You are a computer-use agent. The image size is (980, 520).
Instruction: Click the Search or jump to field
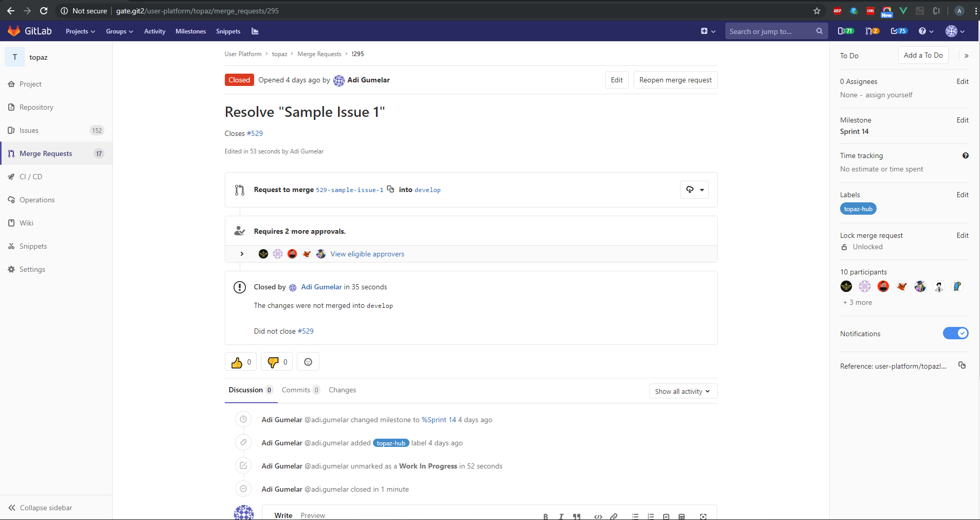[x=770, y=31]
